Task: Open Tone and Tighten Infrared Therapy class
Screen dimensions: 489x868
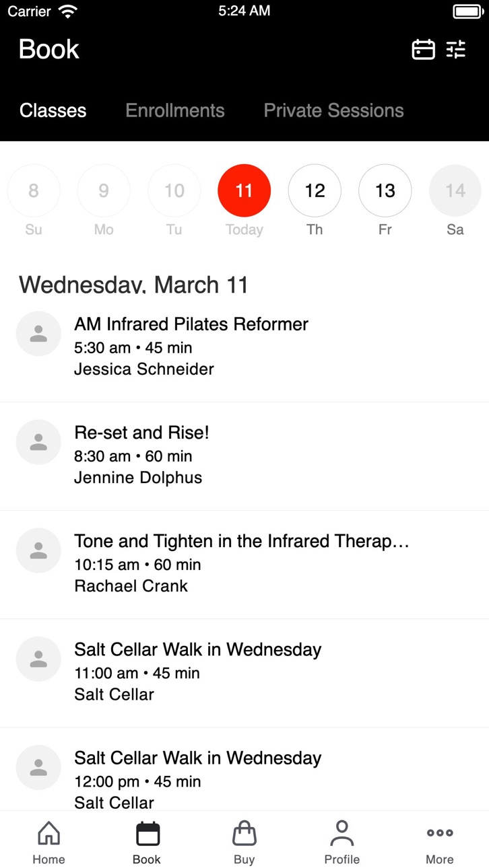Action: point(244,565)
